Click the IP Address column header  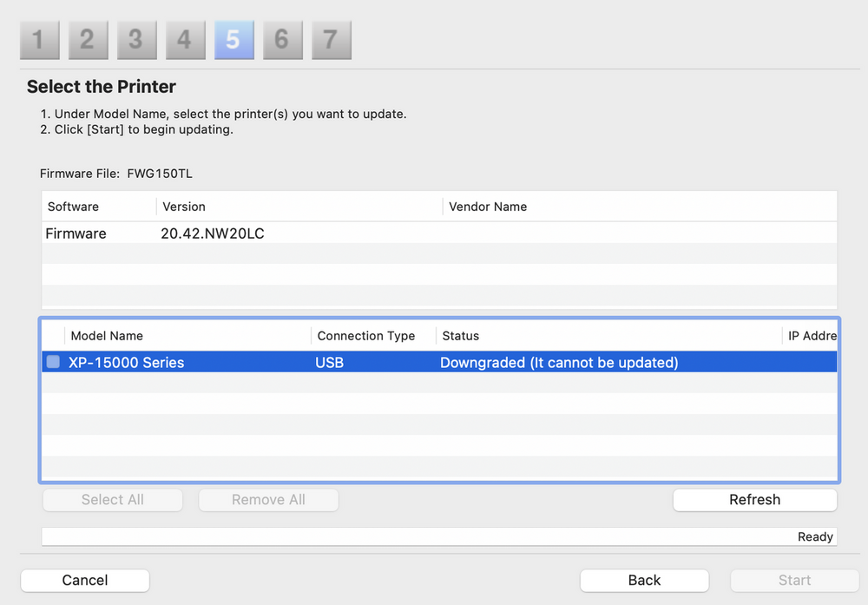click(812, 336)
